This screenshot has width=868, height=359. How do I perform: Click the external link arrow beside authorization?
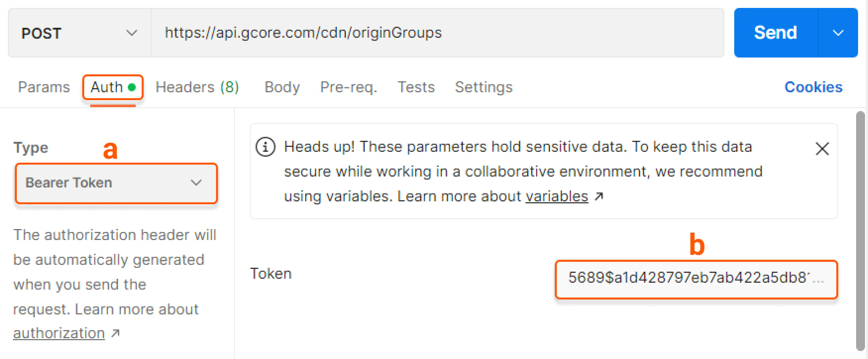114,333
